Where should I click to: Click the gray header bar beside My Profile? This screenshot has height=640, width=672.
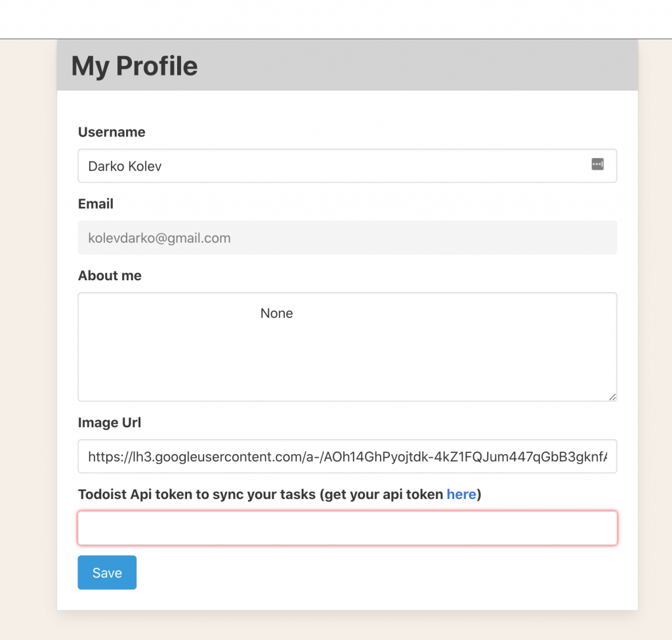418,65
